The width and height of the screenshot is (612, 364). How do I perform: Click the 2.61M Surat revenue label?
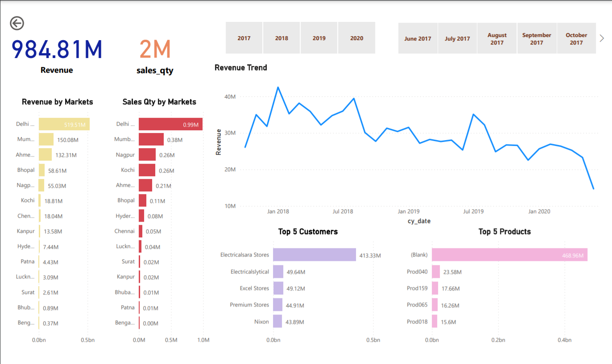(x=51, y=293)
